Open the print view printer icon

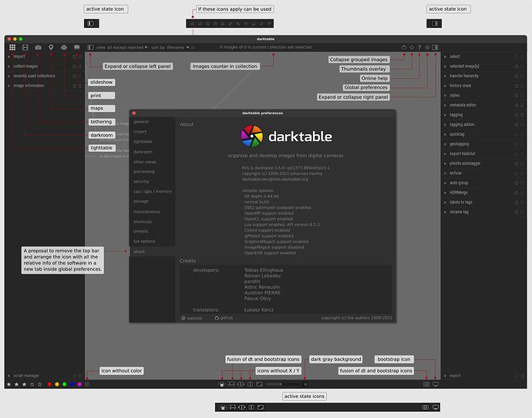[x=64, y=47]
